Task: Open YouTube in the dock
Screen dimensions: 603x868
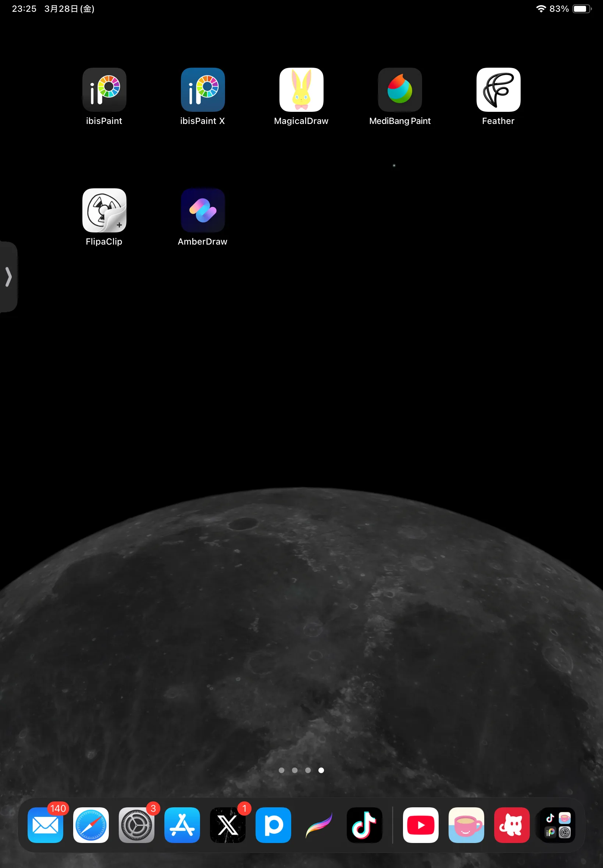Action: pyautogui.click(x=421, y=825)
